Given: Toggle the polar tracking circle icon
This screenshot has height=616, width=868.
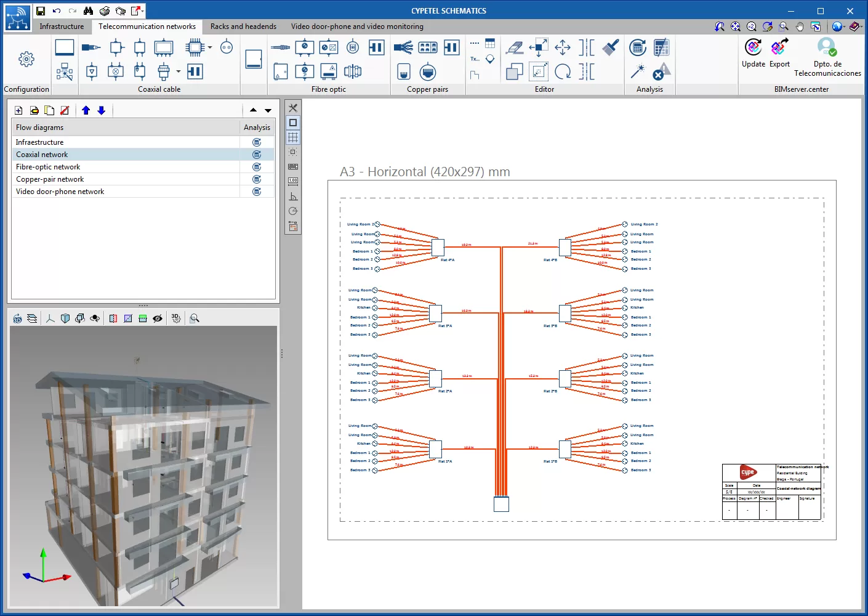Looking at the screenshot, I should pos(293,211).
